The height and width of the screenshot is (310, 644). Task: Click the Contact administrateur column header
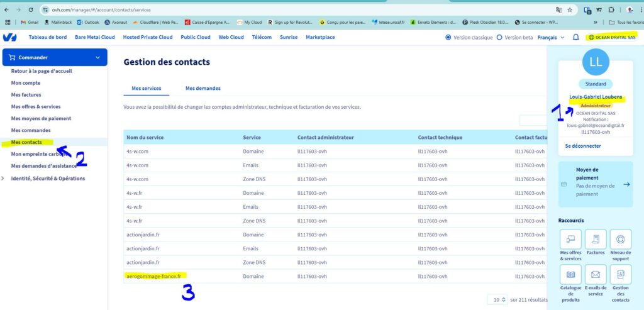click(326, 138)
